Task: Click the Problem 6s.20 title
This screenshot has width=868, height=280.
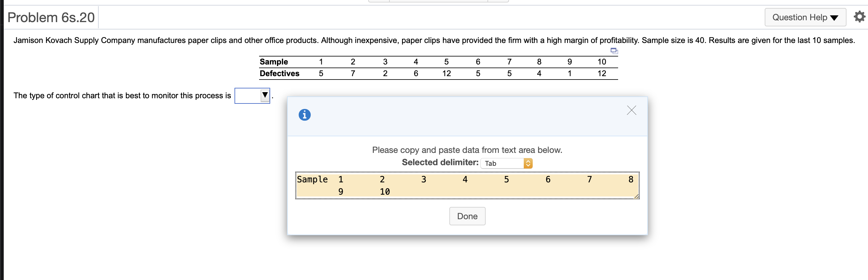Action: (x=51, y=17)
